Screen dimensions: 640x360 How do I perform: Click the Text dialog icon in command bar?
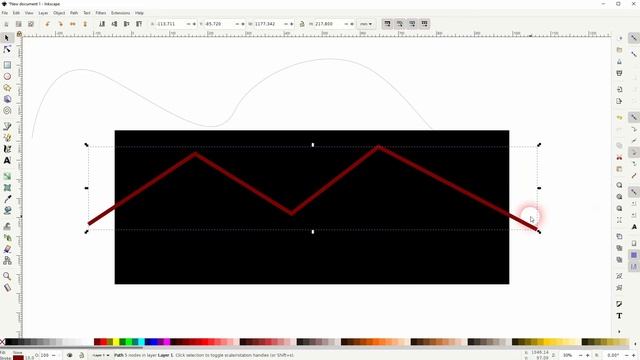[x=619, y=316]
